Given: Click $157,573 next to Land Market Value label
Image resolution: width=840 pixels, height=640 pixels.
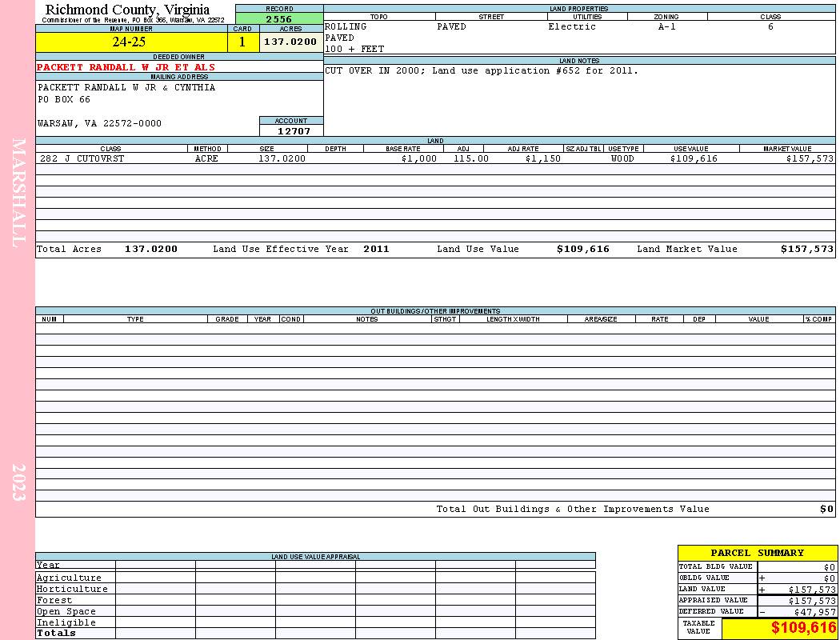Looking at the screenshot, I should pos(807,249).
